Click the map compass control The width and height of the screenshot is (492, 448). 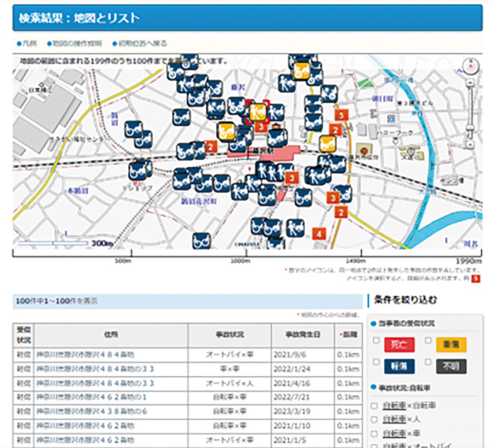470,66
